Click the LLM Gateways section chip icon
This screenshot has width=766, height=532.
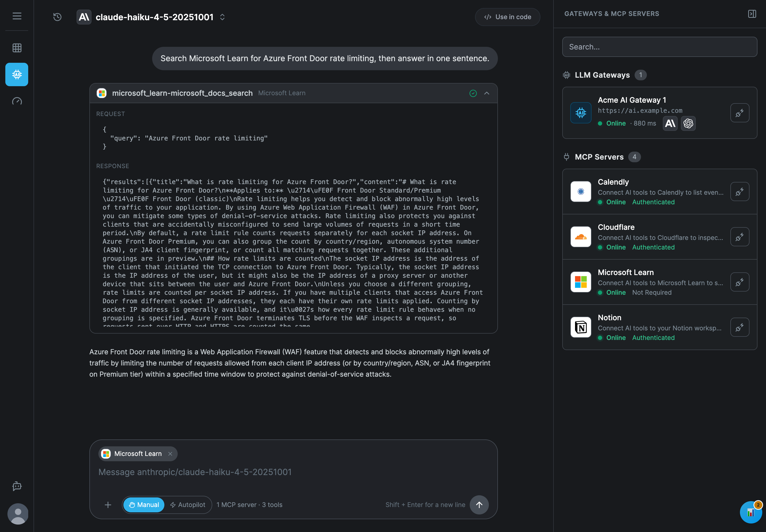566,75
